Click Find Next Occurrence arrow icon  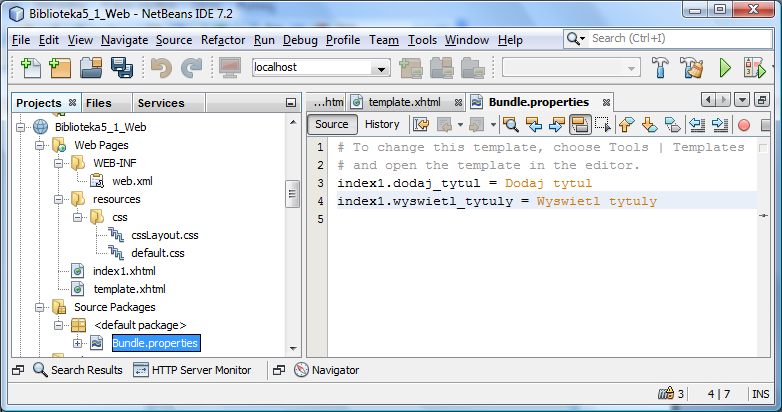[557, 124]
